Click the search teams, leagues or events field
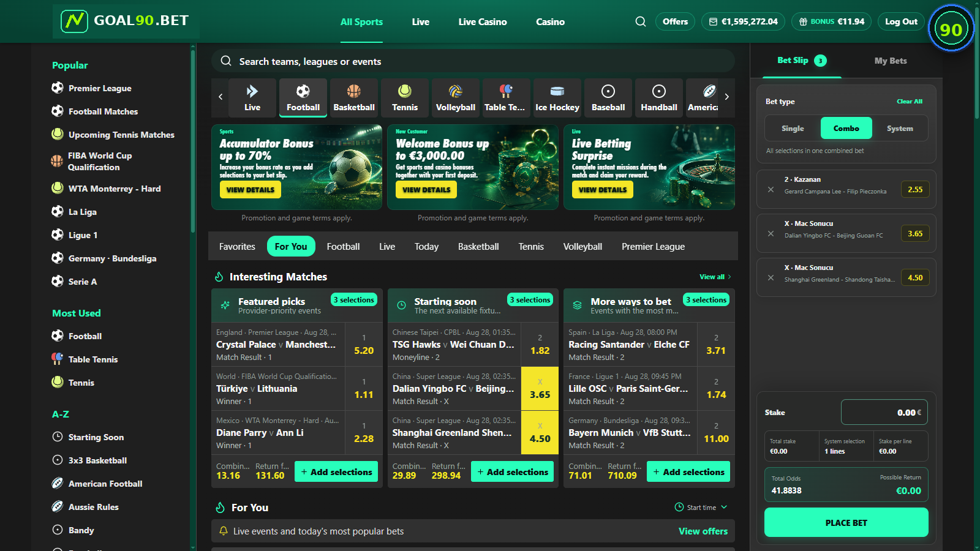980x551 pixels. (x=473, y=61)
